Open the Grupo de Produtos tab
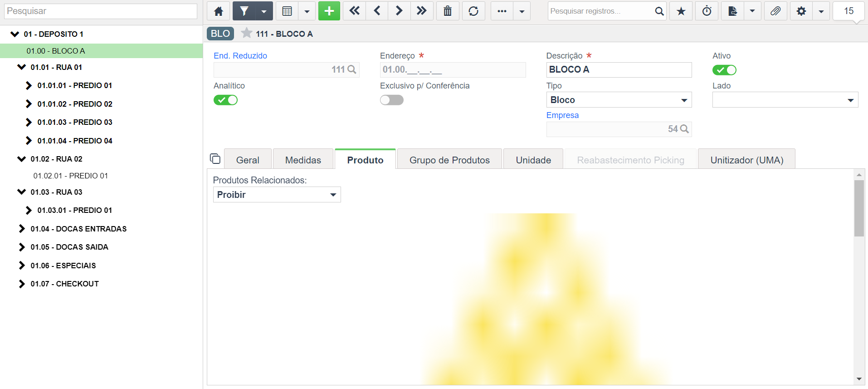This screenshot has width=868, height=389. [x=449, y=160]
